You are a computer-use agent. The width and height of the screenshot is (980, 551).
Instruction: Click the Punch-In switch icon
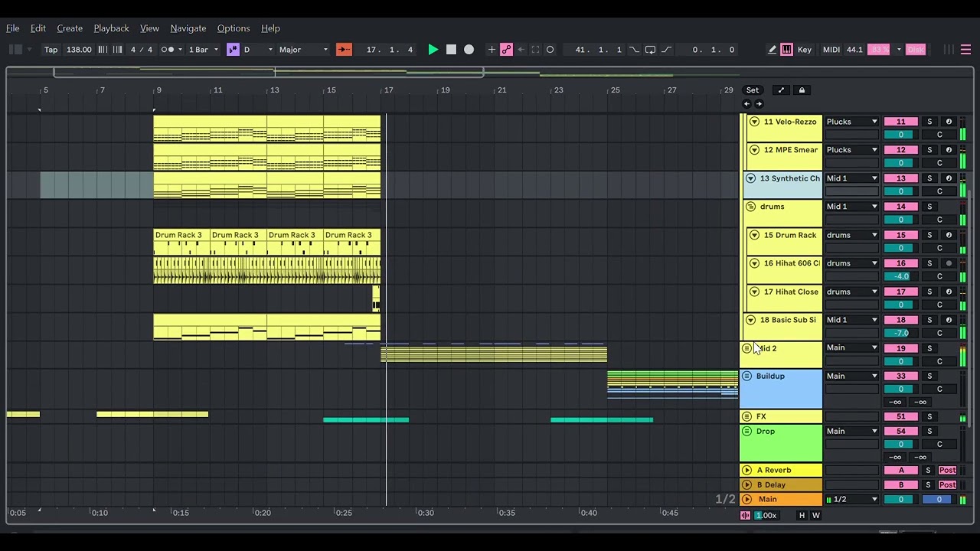click(634, 50)
